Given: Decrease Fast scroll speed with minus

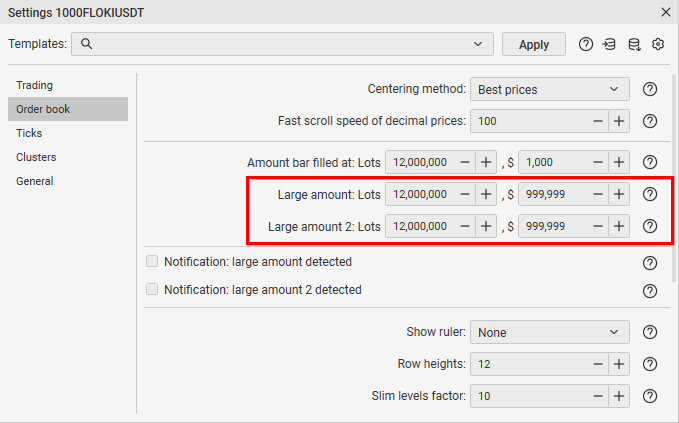Looking at the screenshot, I should tap(598, 121).
